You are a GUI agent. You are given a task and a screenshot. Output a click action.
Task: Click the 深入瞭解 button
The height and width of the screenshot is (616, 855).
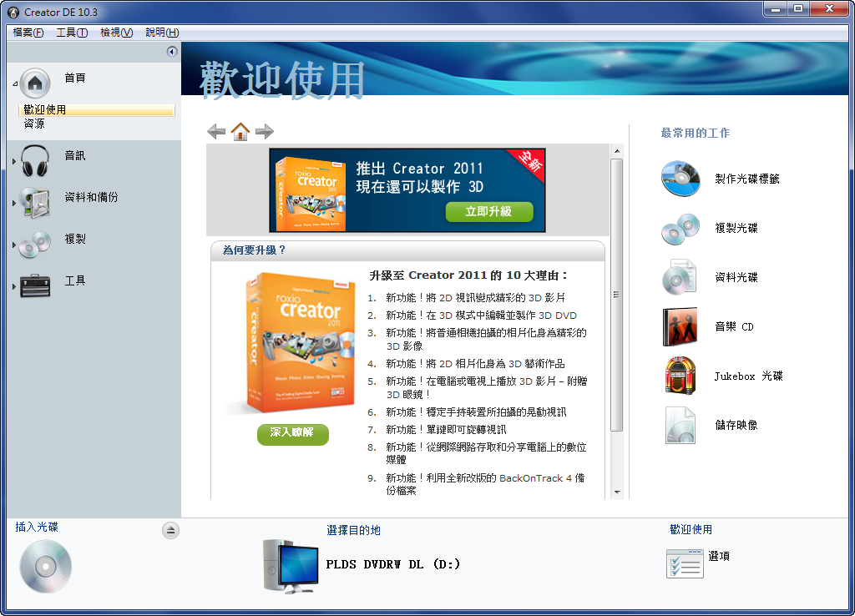[x=293, y=434]
